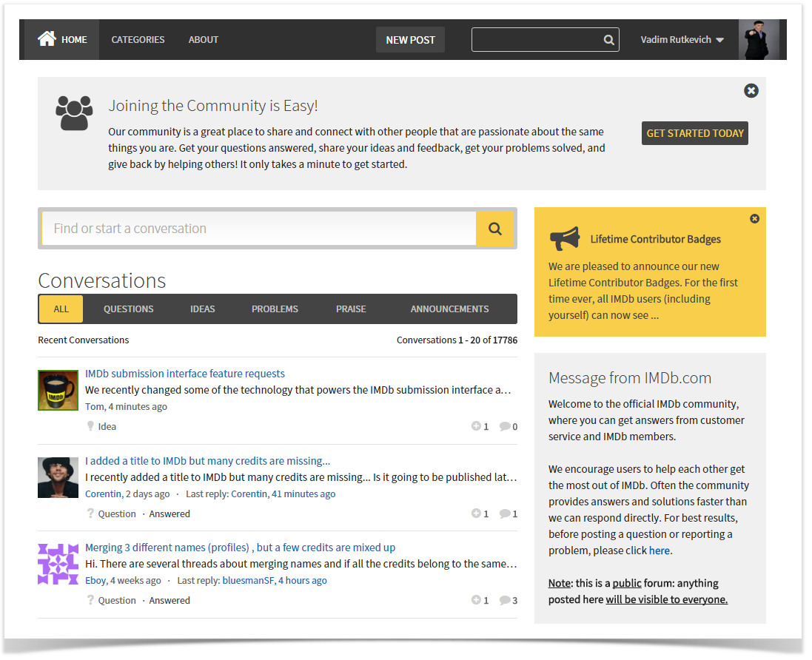Open the About page
The width and height of the screenshot is (812, 660).
point(203,40)
